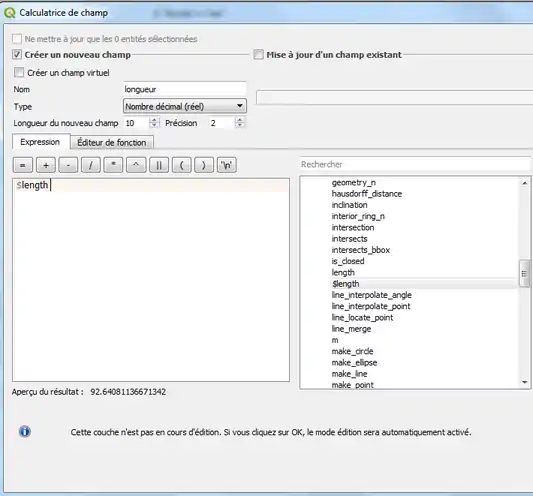Open the Type dropdown Nombre décimal
This screenshot has height=496, width=533.
[185, 106]
